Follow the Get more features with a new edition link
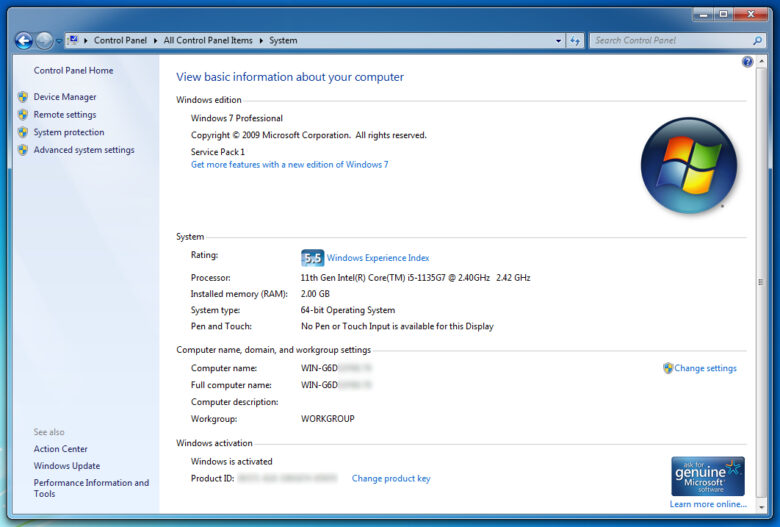780x527 pixels. tap(290, 165)
